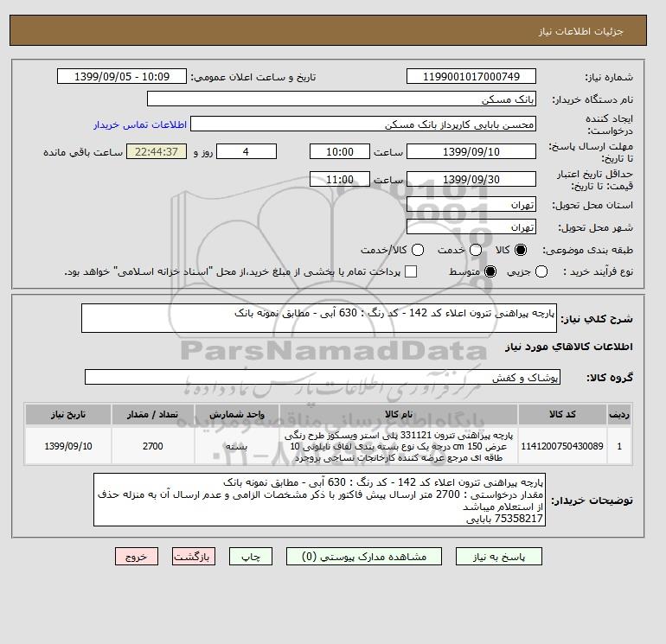This screenshot has width=666, height=644.
Task: Click the remaining time countdown 22:44:37
Action: 157,151
